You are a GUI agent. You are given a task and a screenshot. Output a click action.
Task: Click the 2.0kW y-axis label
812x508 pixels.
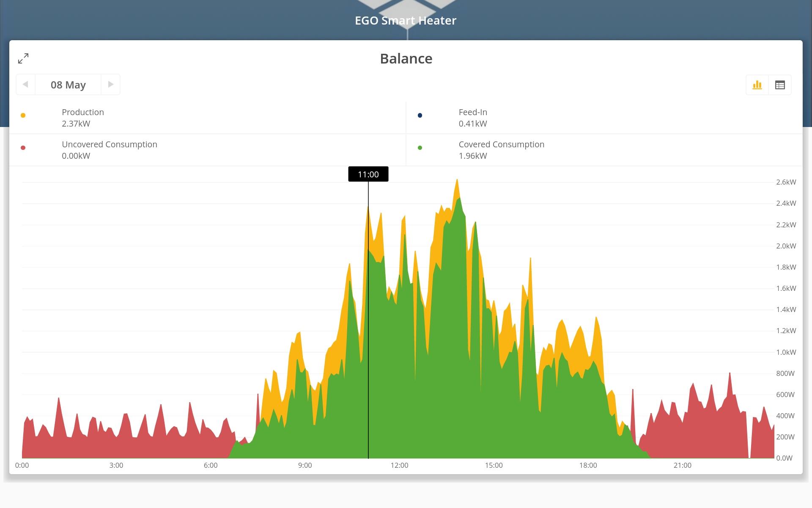tap(786, 246)
